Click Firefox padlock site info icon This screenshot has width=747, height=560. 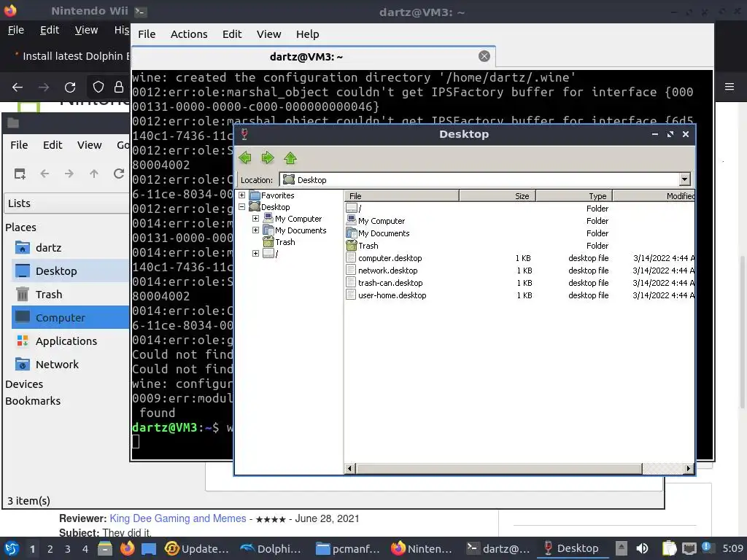[119, 87]
